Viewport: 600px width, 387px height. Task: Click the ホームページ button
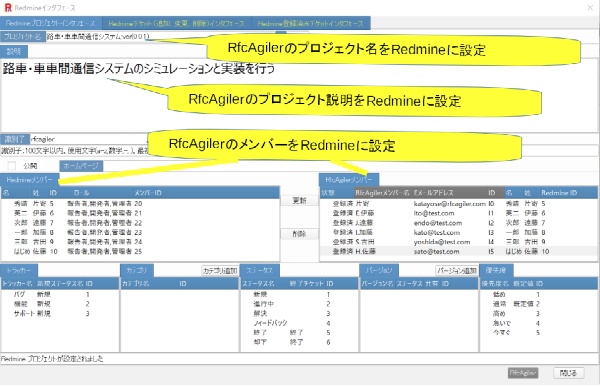click(81, 166)
